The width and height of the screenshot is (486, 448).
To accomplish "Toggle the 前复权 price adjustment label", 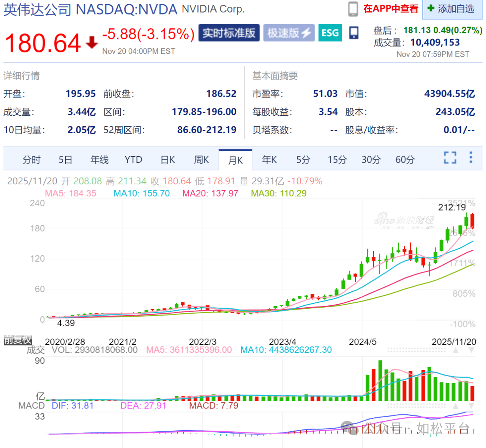I will click(x=18, y=340).
